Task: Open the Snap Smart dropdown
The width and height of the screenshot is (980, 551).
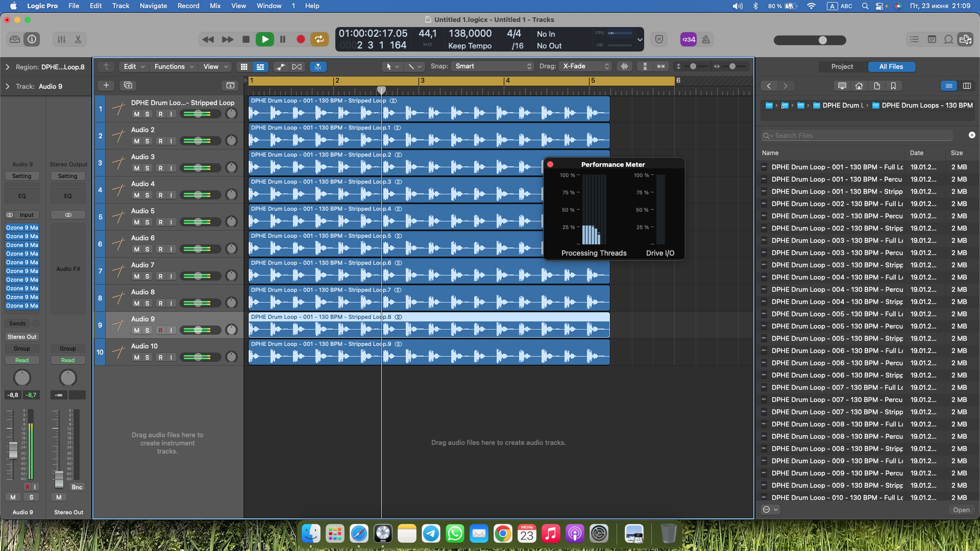Action: click(493, 66)
